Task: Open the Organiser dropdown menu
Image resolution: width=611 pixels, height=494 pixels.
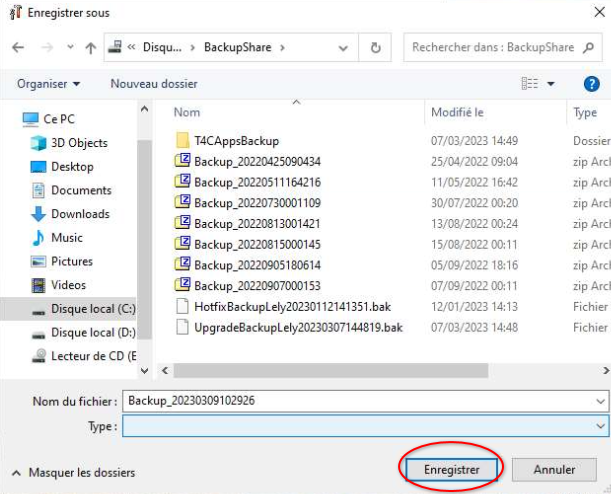Action: point(48,84)
